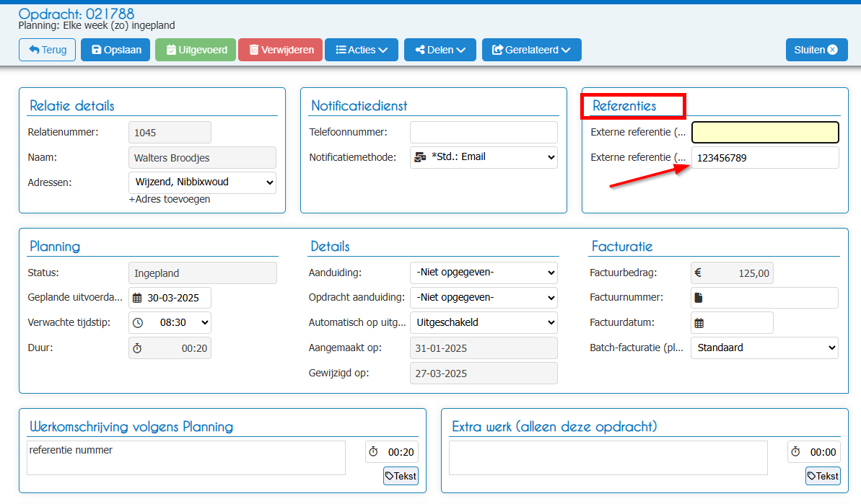
Task: Open the Gerelateerd dropdown menu
Action: (531, 50)
